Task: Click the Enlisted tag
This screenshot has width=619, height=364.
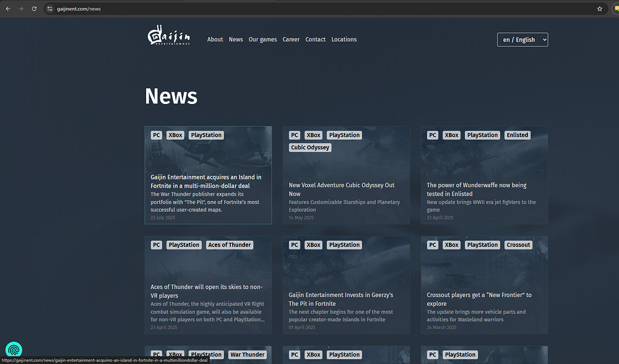Action: [x=517, y=135]
